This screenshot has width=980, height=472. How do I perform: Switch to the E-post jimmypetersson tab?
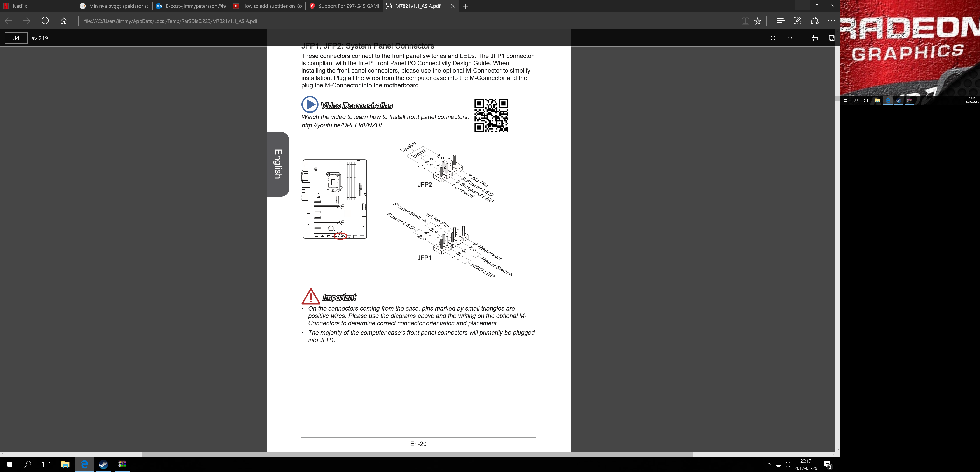[191, 6]
